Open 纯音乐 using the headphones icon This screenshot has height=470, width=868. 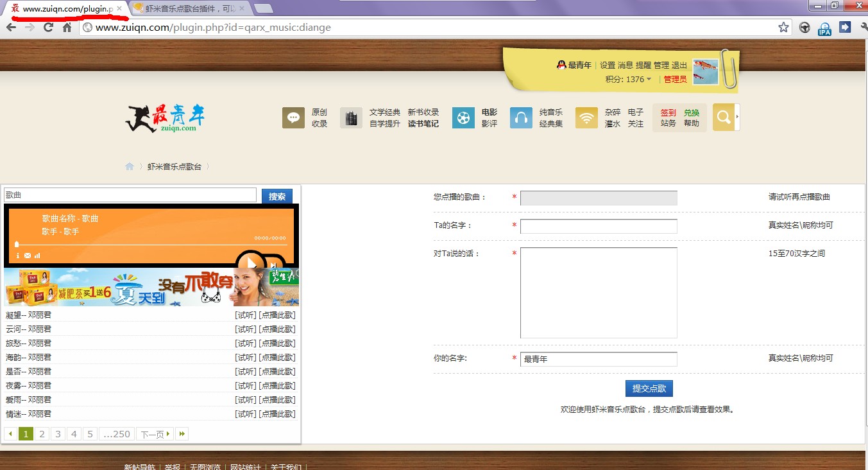point(521,118)
